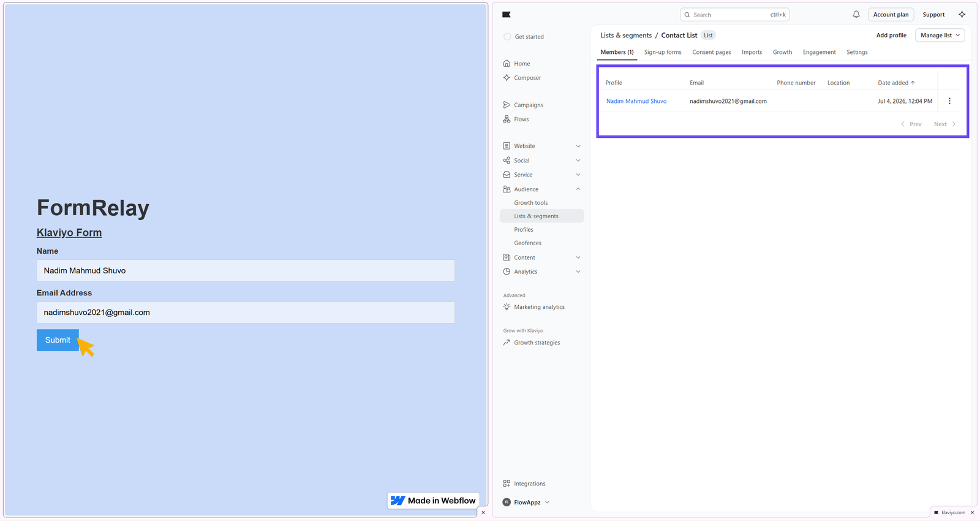Expand the Content section chevron
This screenshot has height=521, width=980.
coord(578,257)
